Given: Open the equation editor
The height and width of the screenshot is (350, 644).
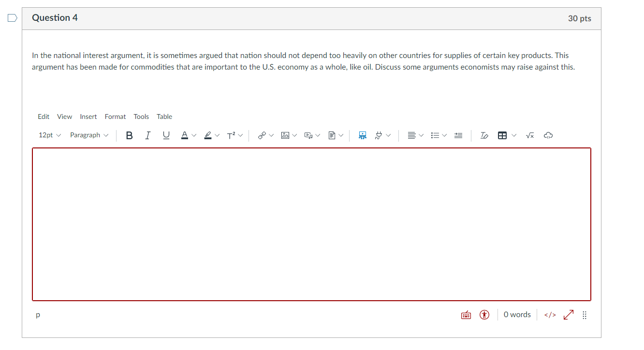Looking at the screenshot, I should coord(529,135).
